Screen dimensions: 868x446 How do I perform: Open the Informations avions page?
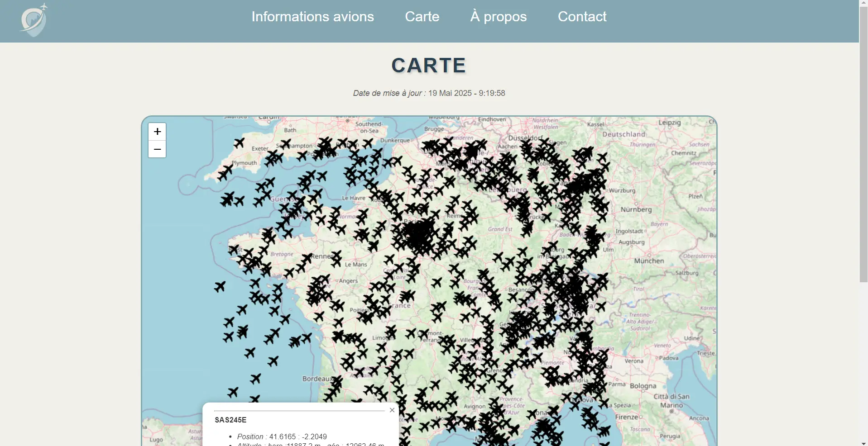tap(312, 17)
